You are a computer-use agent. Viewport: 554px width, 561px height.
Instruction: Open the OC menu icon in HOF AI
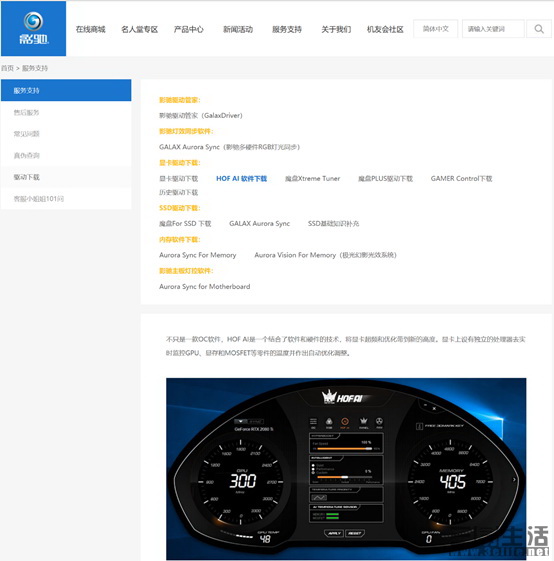coord(313,421)
